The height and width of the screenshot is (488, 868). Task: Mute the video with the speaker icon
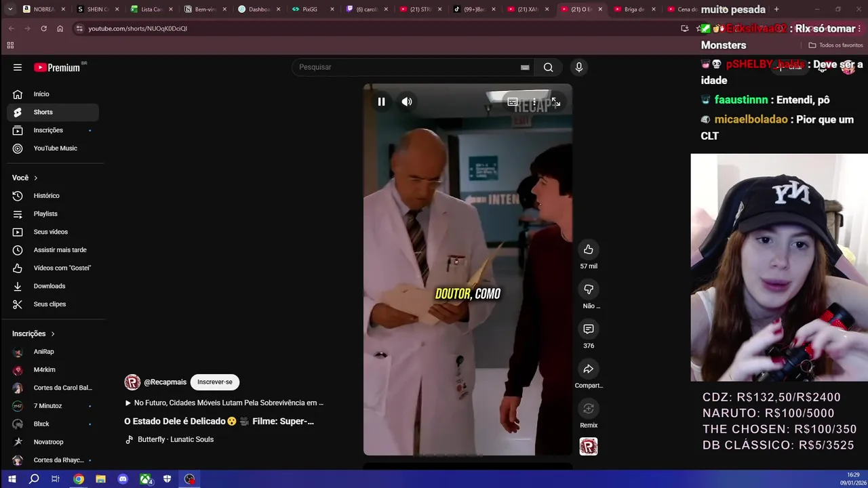tap(407, 102)
